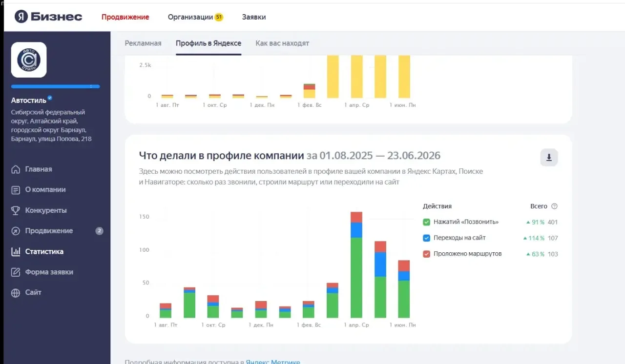Click the Яндекс Бизнес logo
The image size is (625, 364).
(48, 17)
